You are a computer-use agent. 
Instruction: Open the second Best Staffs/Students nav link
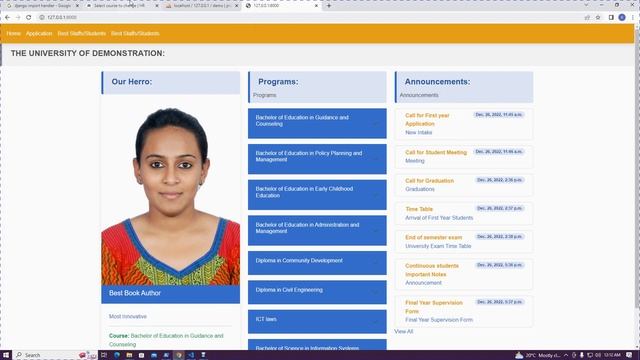(x=135, y=33)
